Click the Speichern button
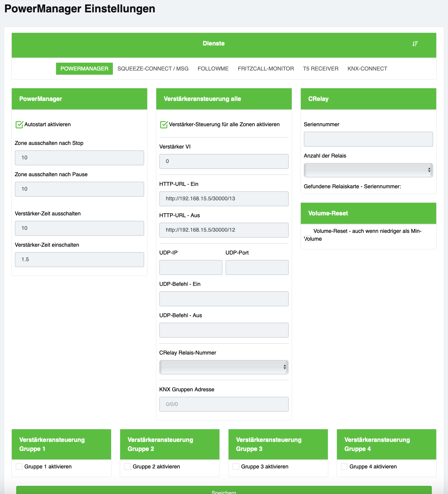This screenshot has width=448, height=494. (x=224, y=490)
